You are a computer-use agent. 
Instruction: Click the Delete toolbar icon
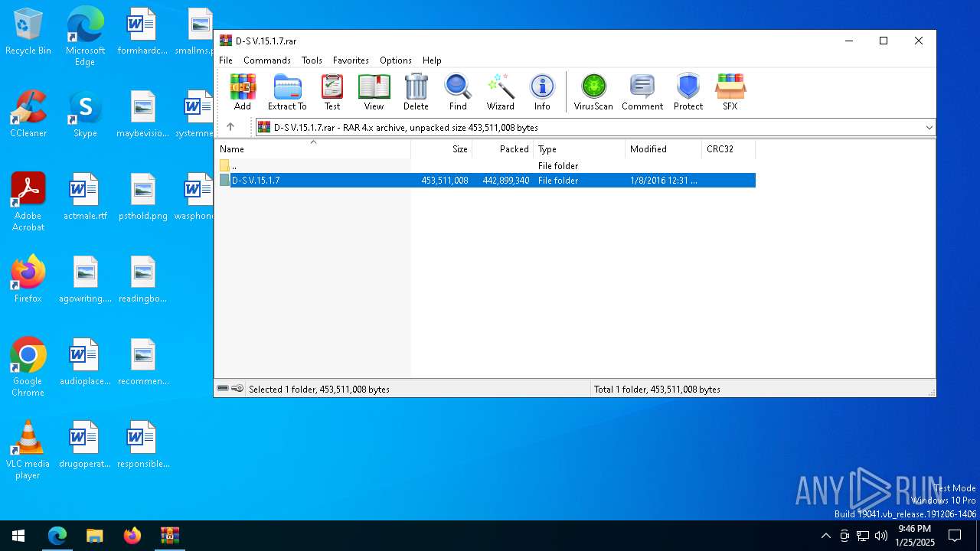pyautogui.click(x=416, y=93)
